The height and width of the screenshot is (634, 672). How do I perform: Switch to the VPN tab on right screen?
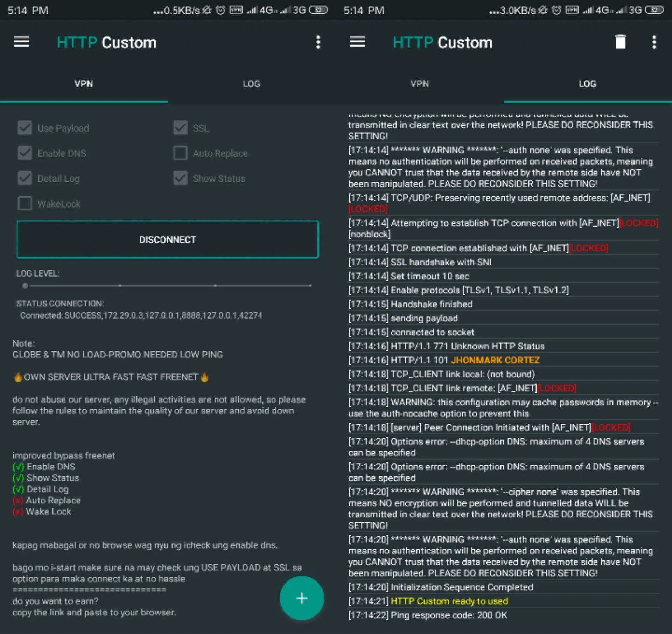tap(420, 84)
